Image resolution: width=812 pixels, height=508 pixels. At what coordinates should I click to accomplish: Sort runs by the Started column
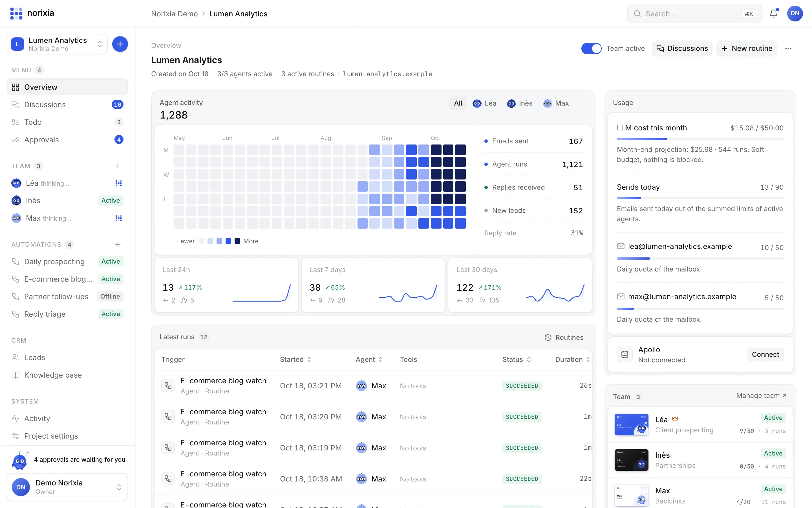click(x=296, y=360)
